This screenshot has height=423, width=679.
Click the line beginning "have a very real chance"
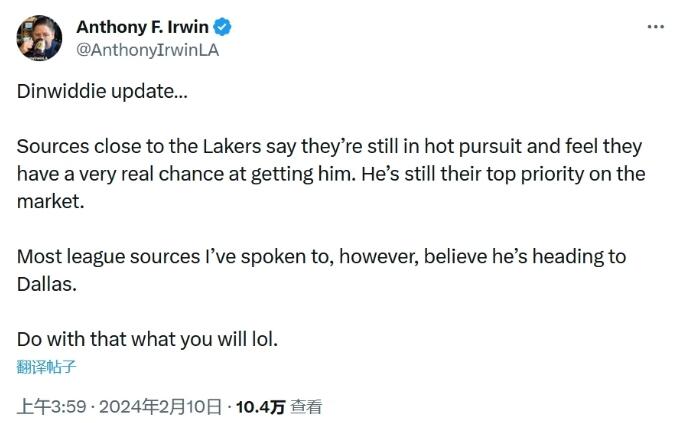coord(331,173)
